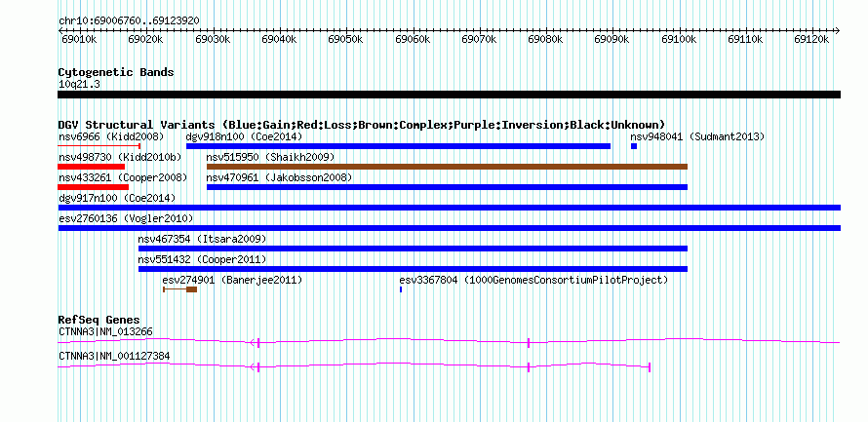
Task: Click the DGV Structural Variants track title
Action: 362,125
